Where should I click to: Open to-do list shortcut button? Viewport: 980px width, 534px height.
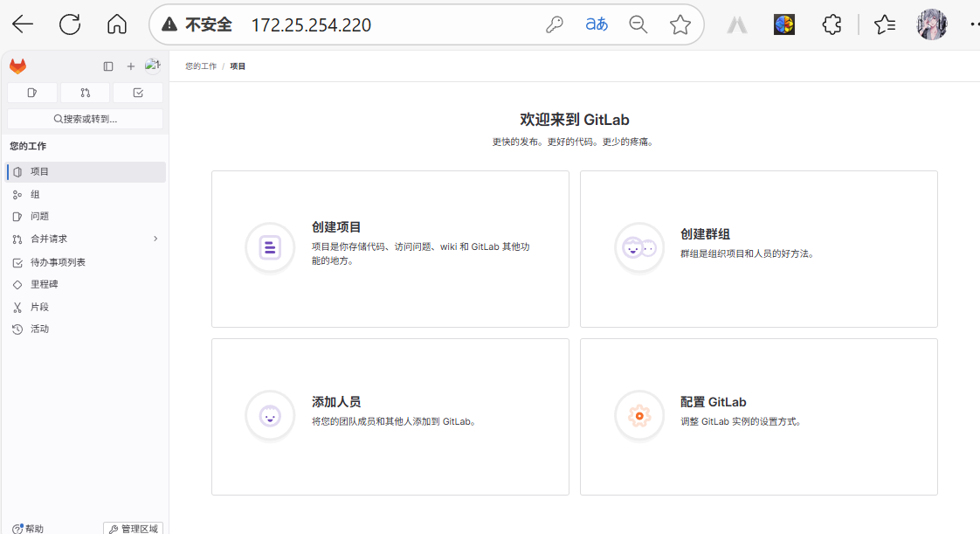138,93
